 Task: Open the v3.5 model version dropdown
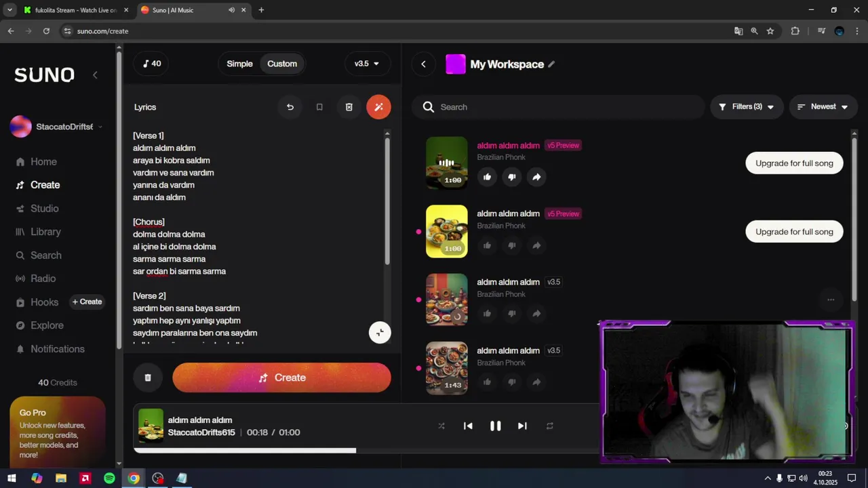pyautogui.click(x=367, y=64)
